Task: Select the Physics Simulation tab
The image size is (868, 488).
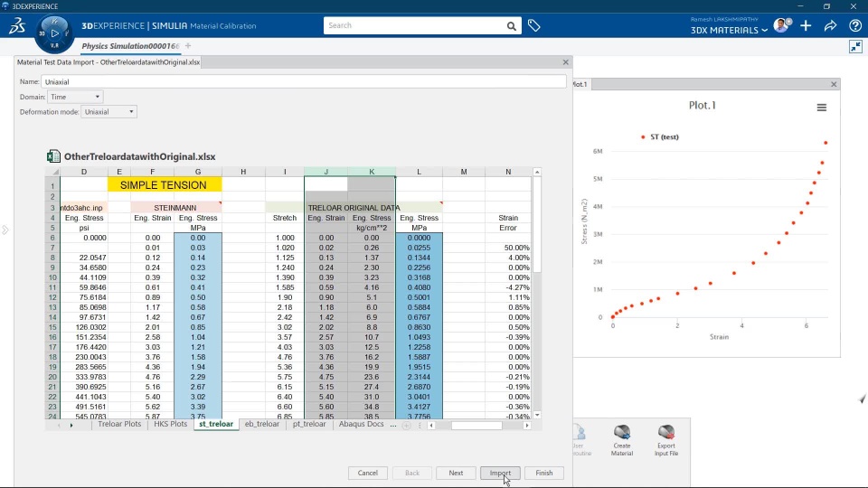Action: pyautogui.click(x=130, y=46)
